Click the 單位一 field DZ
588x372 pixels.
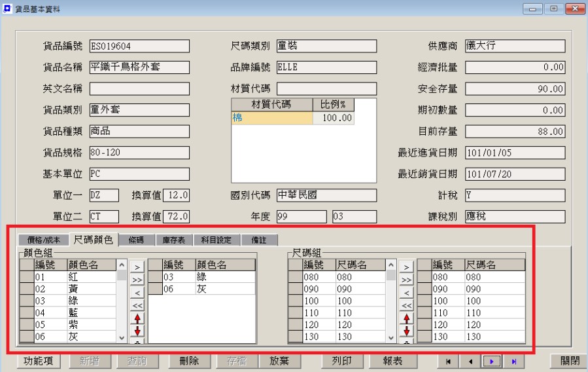tap(104, 195)
